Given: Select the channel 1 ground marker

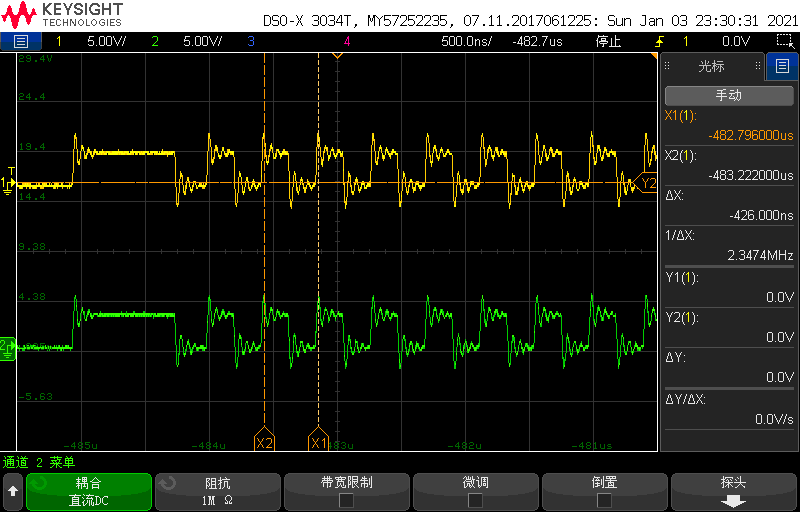Looking at the screenshot, I should pos(7,183).
